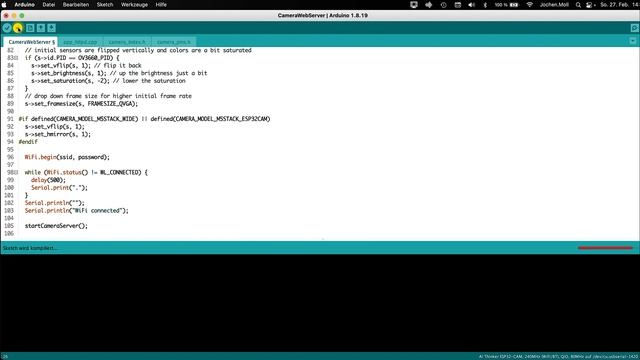This screenshot has width=640, height=360.
Task: Open the user switcher Jochen.Moll
Action: pyautogui.click(x=554, y=5)
